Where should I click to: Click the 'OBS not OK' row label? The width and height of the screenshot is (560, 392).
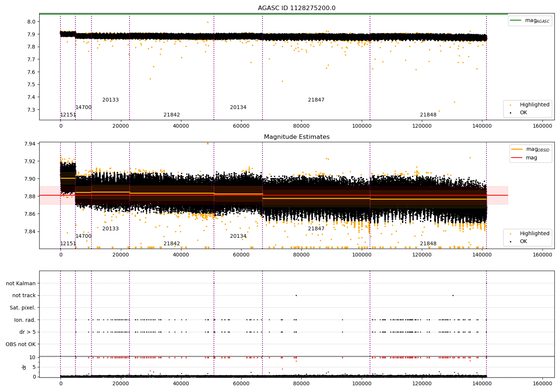point(21,344)
